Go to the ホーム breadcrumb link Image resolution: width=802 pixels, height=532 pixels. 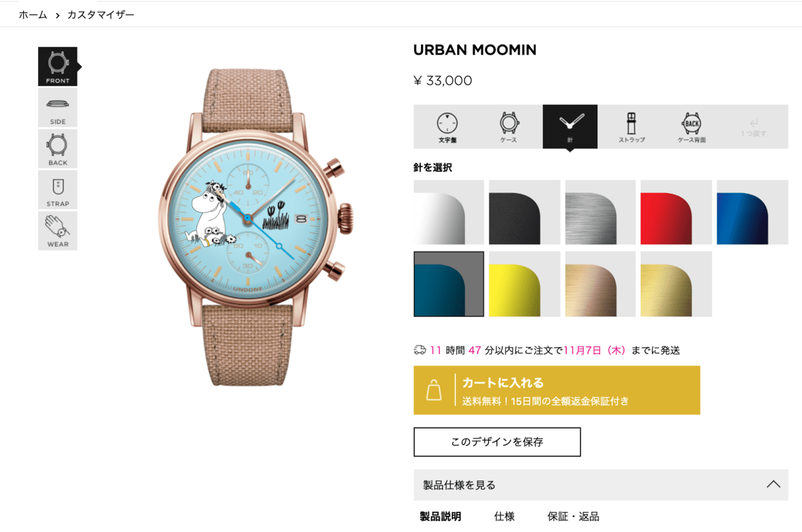33,14
